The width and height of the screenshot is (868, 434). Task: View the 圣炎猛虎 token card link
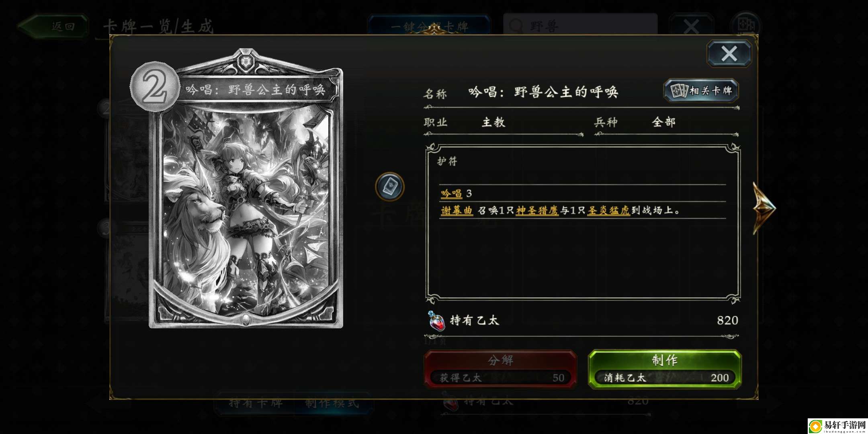click(x=608, y=210)
